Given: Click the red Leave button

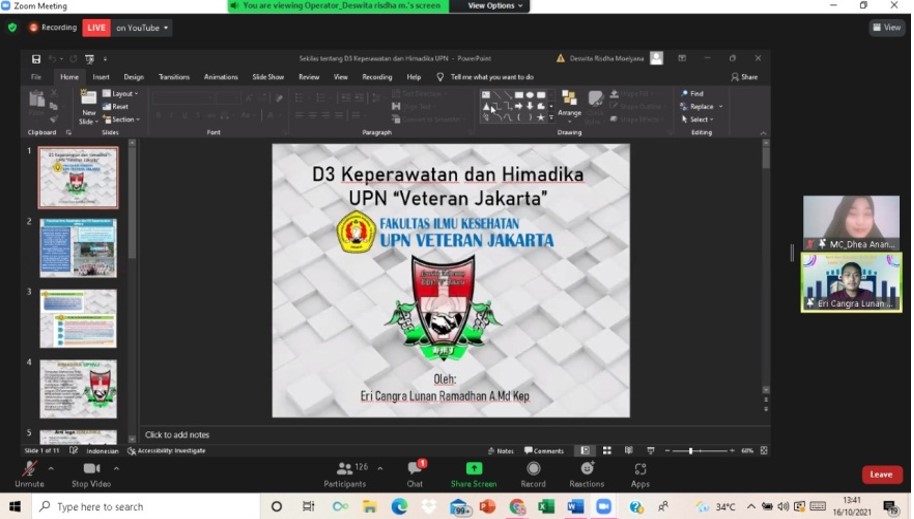Looking at the screenshot, I should 881,474.
